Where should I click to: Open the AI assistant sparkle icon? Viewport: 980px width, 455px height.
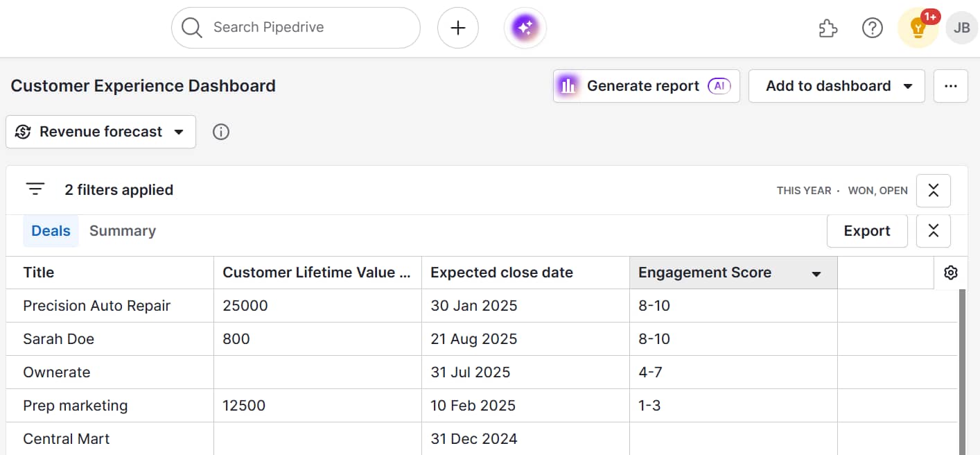tap(525, 28)
